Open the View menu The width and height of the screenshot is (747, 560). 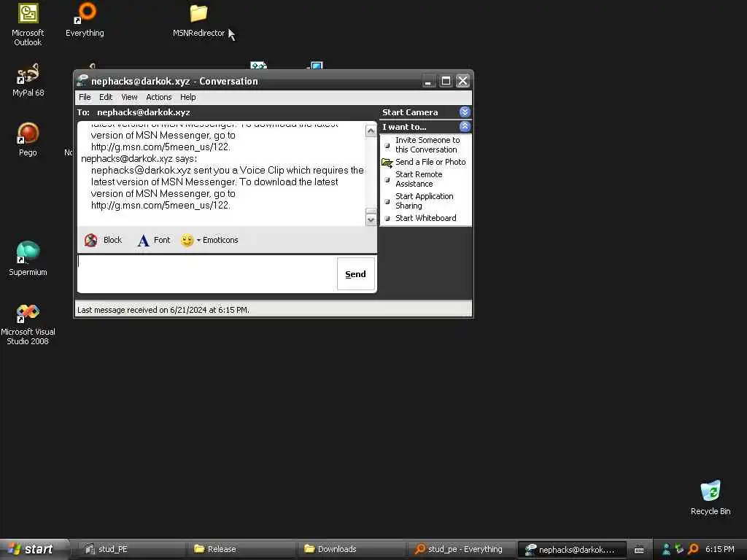[129, 97]
